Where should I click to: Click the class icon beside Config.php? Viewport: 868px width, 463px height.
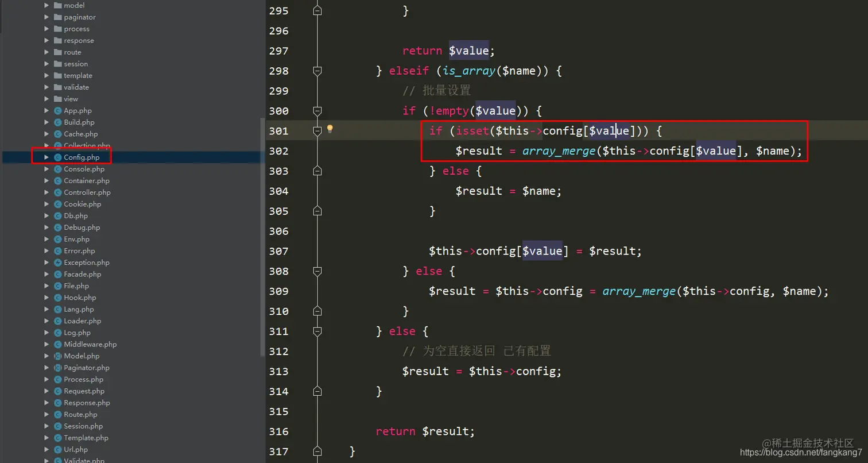[57, 157]
